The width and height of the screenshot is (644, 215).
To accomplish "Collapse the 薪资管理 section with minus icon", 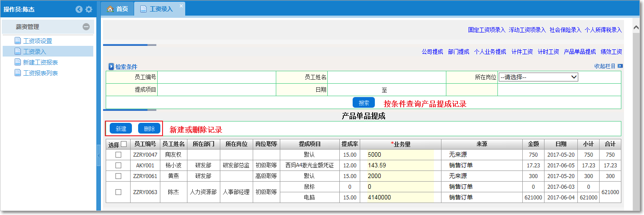I will (x=86, y=27).
